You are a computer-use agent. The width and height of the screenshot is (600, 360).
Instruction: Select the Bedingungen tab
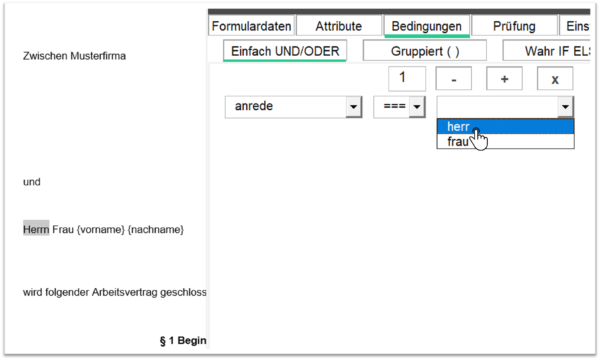click(x=427, y=26)
